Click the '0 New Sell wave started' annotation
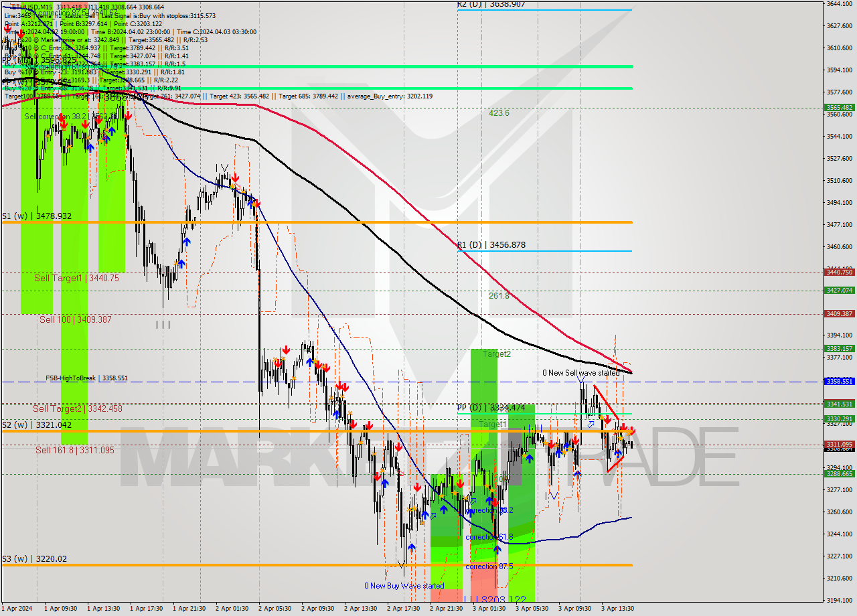The image size is (857, 616). [580, 373]
